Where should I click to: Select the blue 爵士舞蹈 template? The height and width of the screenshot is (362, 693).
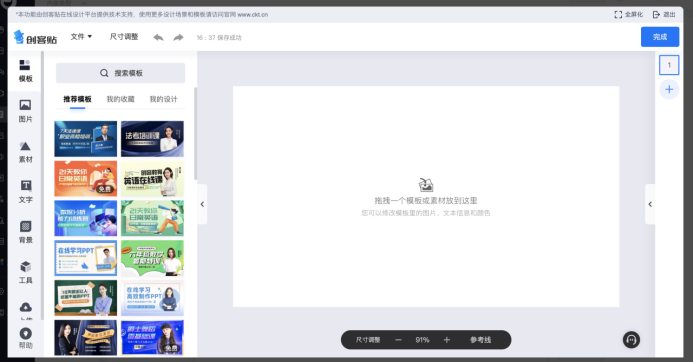[152, 338]
